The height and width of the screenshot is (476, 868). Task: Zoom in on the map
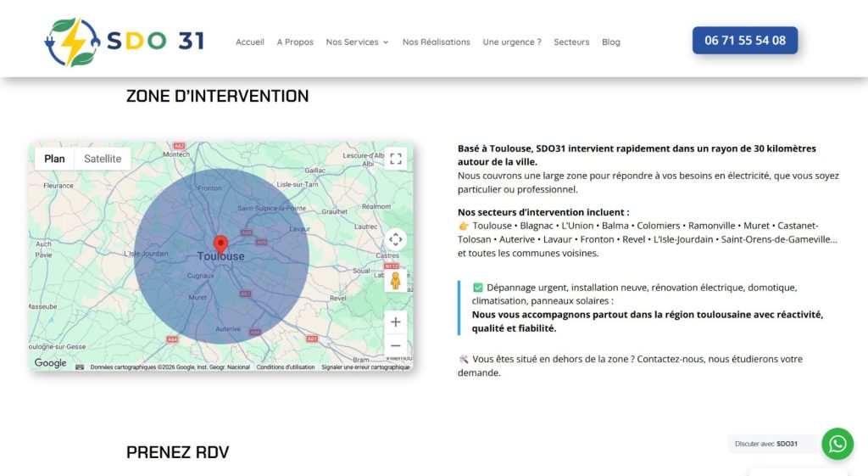click(395, 322)
